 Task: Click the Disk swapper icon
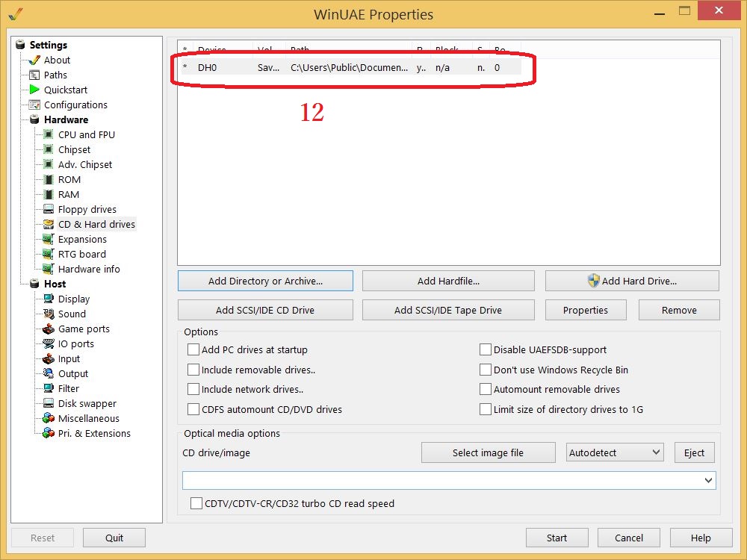pos(48,403)
